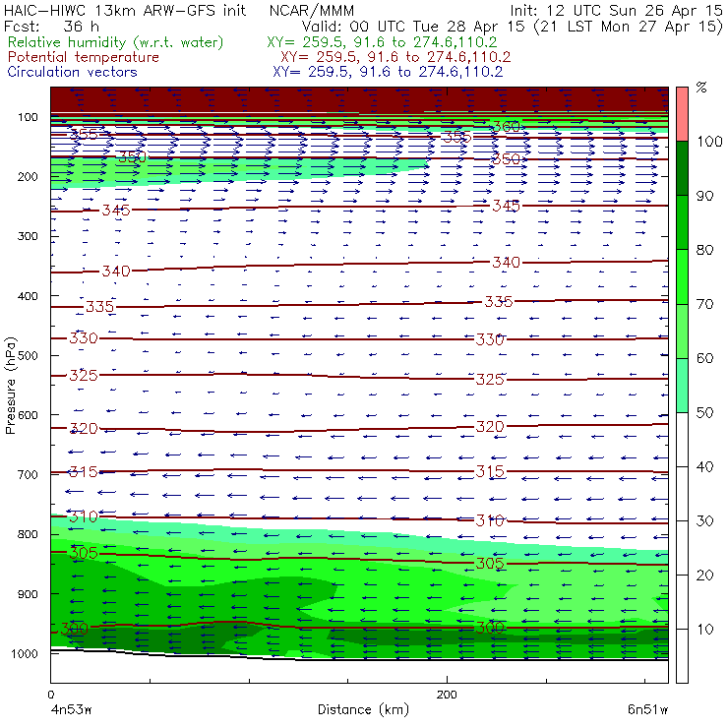Click the '4n53w' start coordinate label
Screen dimensions: 728x728
point(72,709)
